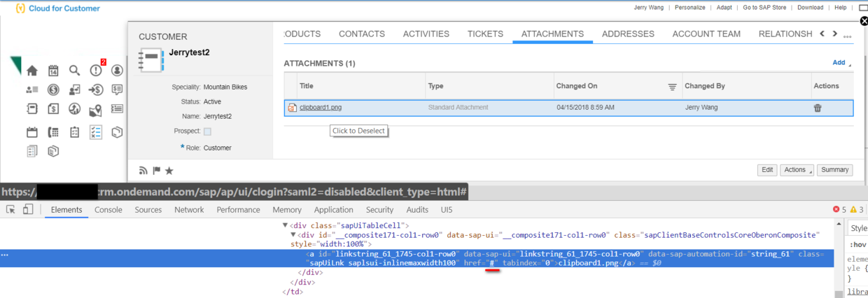The height and width of the screenshot is (298, 868).
Task: Click the star favorite icon
Action: click(x=169, y=170)
